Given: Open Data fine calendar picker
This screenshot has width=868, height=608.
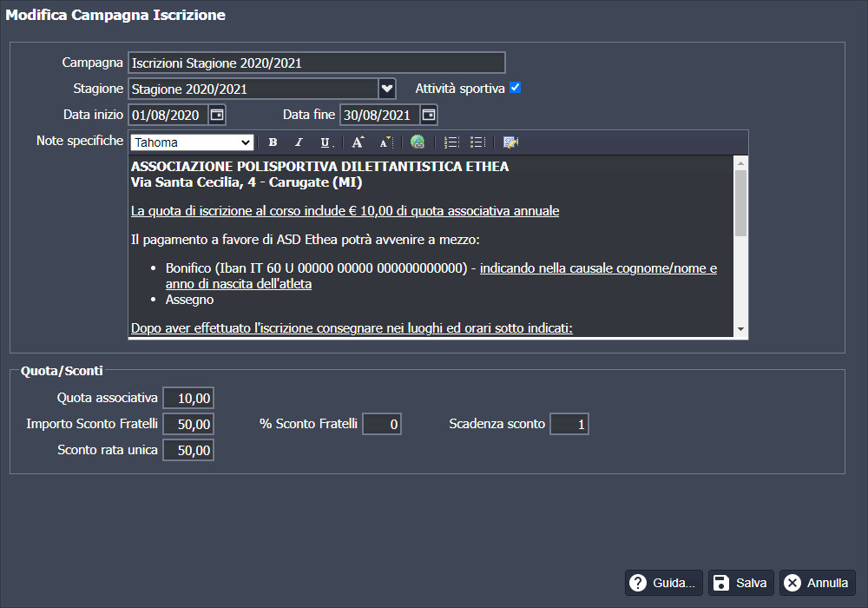Looking at the screenshot, I should (x=429, y=115).
